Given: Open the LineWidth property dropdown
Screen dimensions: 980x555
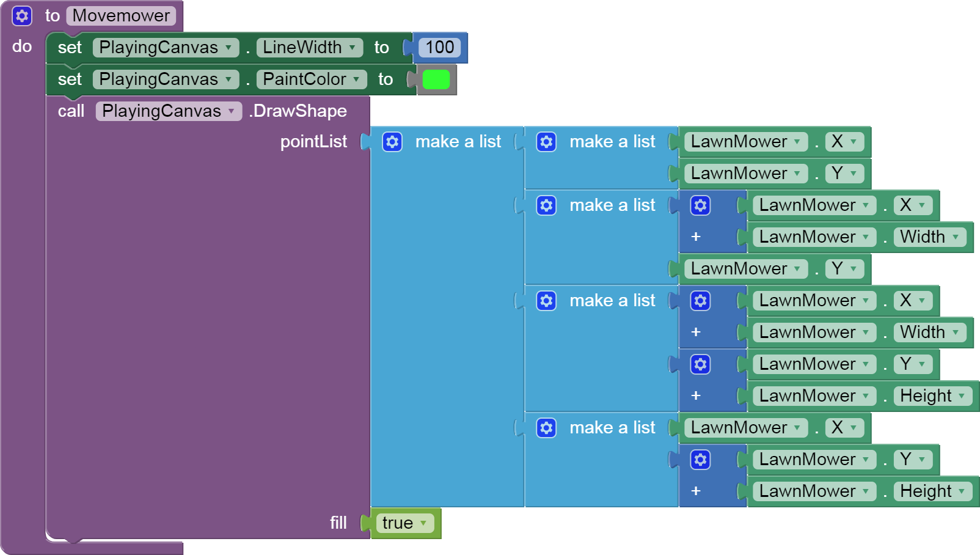Looking at the screenshot, I should pyautogui.click(x=310, y=48).
